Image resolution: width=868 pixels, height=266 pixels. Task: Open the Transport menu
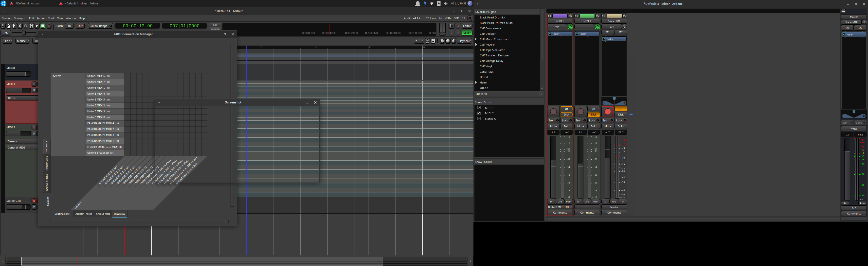pyautogui.click(x=20, y=18)
